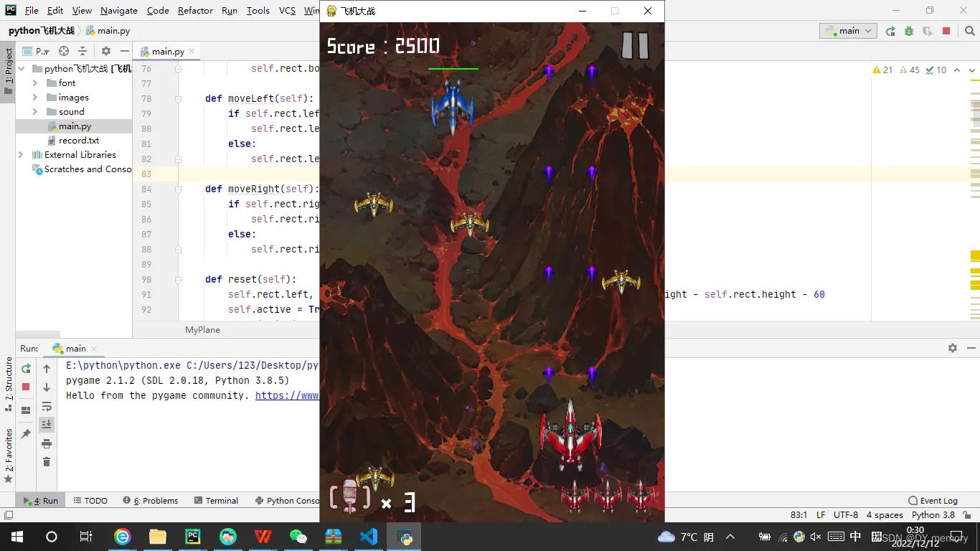
Task: Clear console output with trash icon
Action: [x=47, y=461]
